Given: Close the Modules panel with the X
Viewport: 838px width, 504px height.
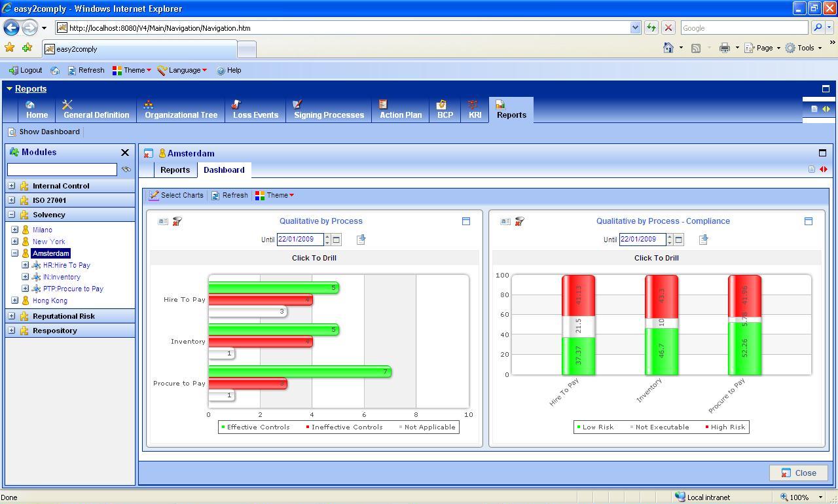Looking at the screenshot, I should 125,153.
